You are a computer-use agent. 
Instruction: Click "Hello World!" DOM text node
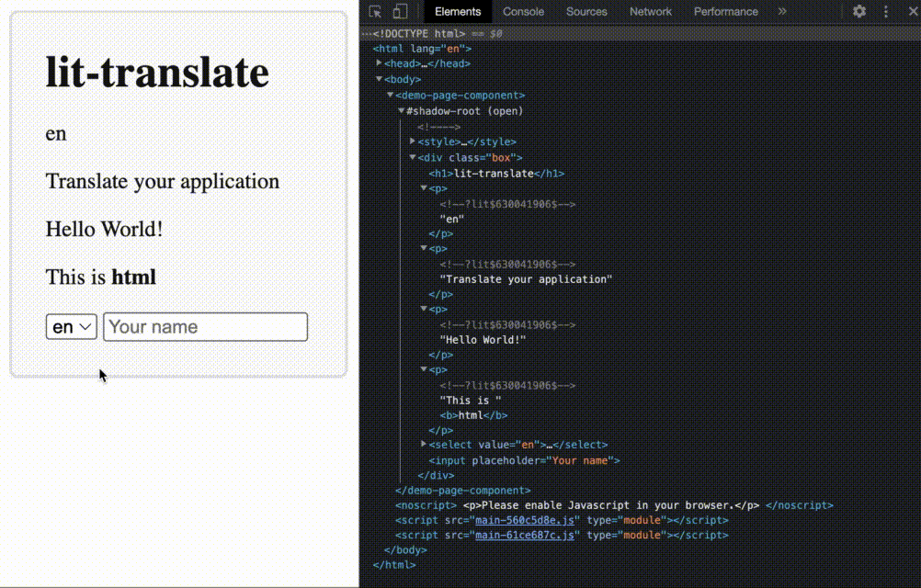pos(483,340)
